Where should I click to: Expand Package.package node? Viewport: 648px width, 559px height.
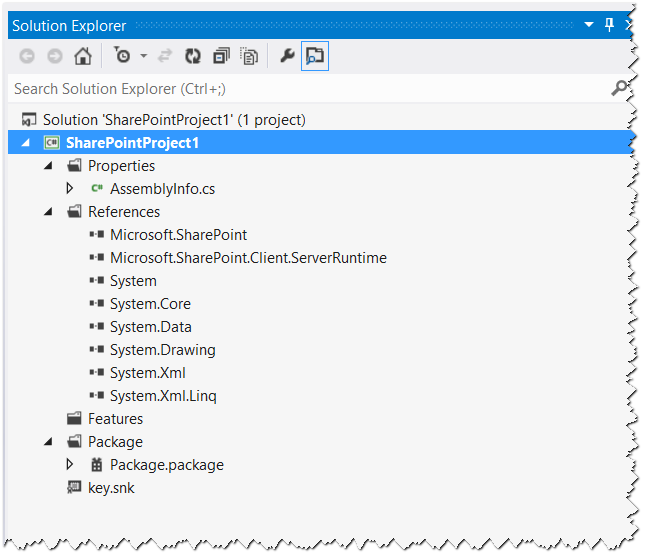(70, 464)
